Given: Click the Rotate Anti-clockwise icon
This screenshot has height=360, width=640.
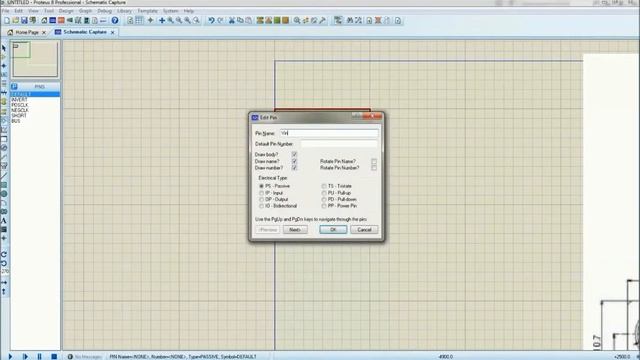Looking at the screenshot, I should click(x=4, y=263).
